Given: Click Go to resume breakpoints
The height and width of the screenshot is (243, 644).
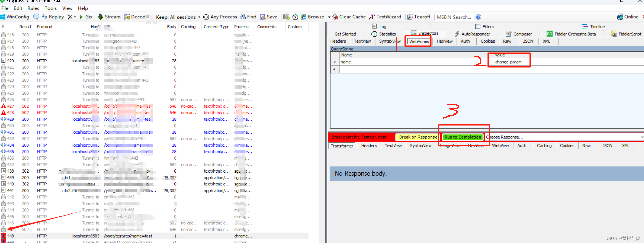Looking at the screenshot, I should click(86, 17).
